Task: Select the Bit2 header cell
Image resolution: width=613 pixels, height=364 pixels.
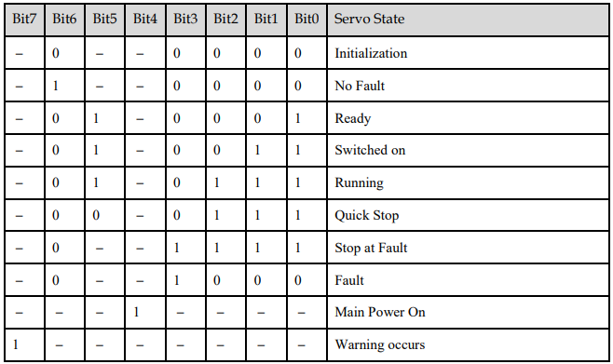Action: (226, 20)
